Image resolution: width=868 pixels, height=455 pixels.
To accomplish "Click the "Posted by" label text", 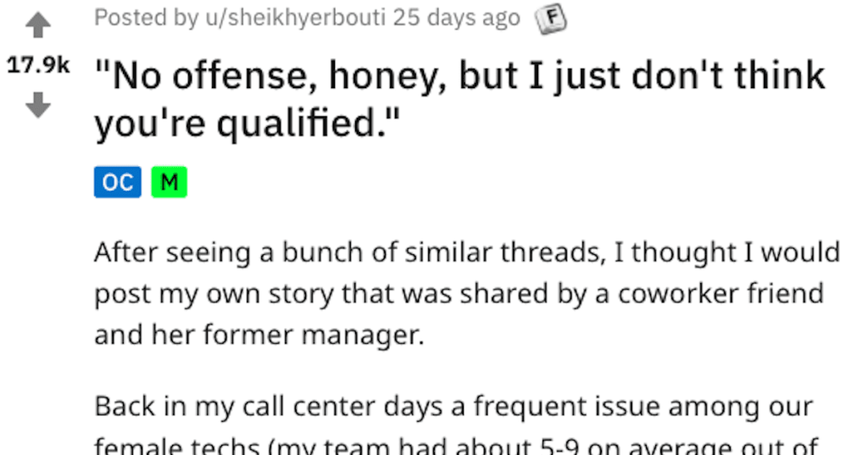I will tap(147, 18).
